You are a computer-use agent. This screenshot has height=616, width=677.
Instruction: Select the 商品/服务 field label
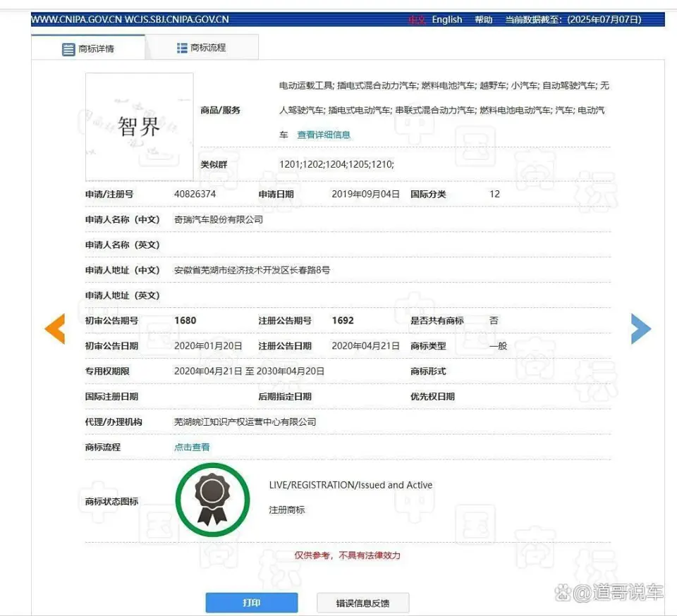point(220,111)
